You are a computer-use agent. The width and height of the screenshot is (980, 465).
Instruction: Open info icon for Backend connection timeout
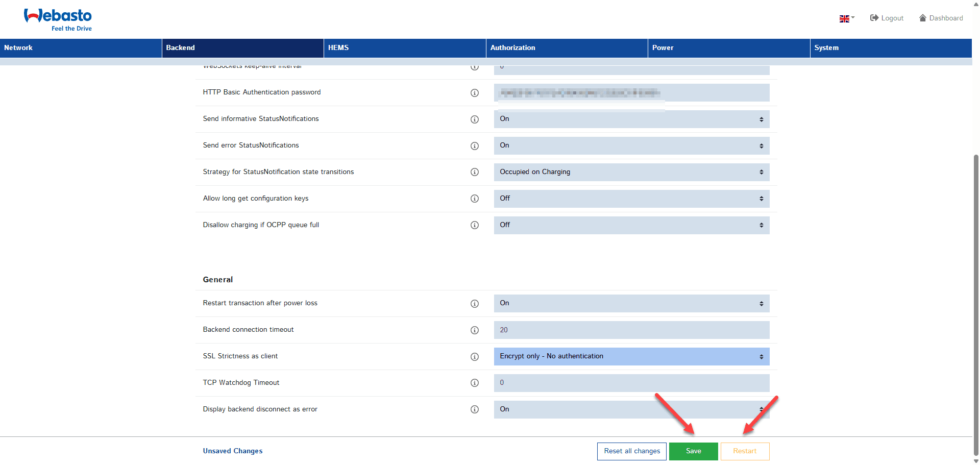[x=475, y=330]
